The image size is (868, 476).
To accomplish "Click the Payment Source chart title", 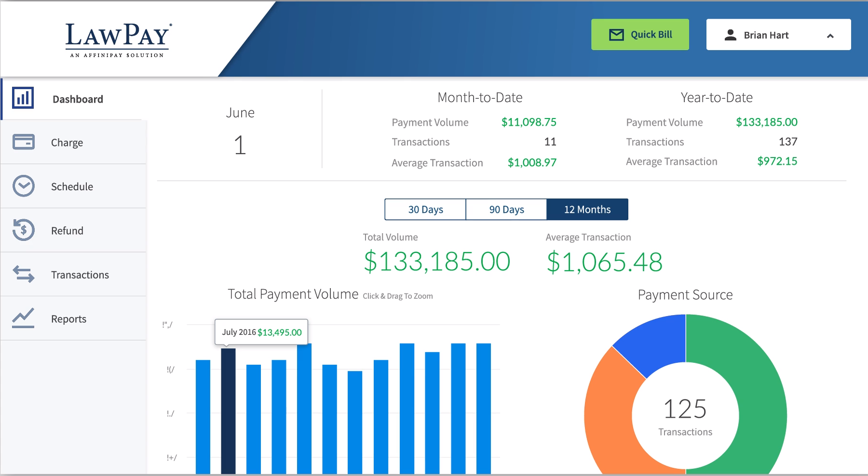I will [685, 295].
